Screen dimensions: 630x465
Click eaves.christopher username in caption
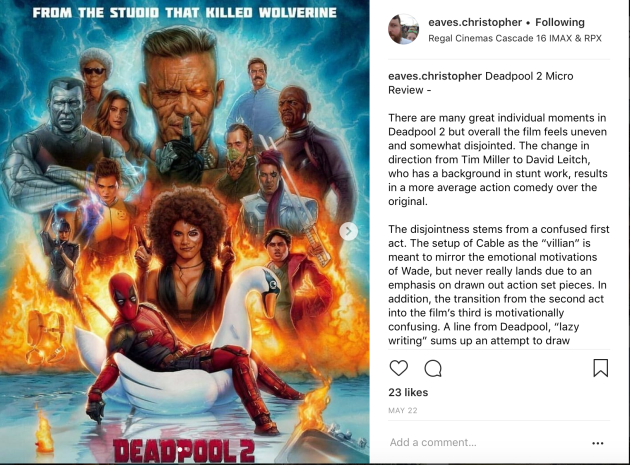click(x=435, y=76)
